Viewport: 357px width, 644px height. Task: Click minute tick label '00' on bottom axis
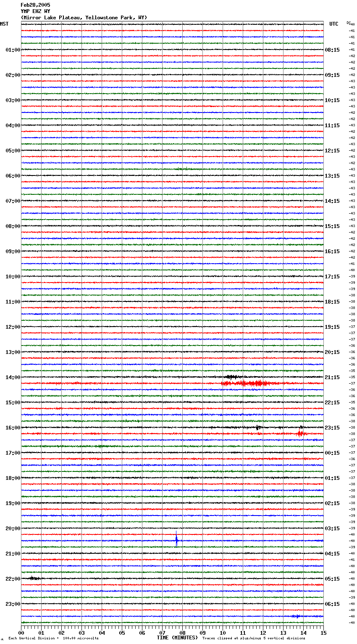pos(21,633)
